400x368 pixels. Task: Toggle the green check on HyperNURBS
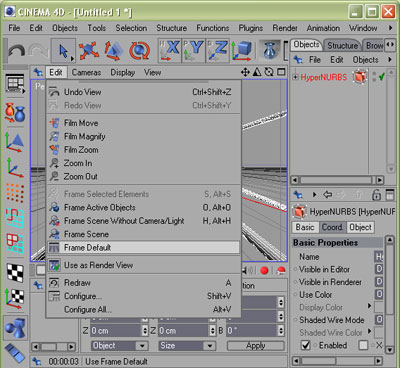pyautogui.click(x=382, y=77)
